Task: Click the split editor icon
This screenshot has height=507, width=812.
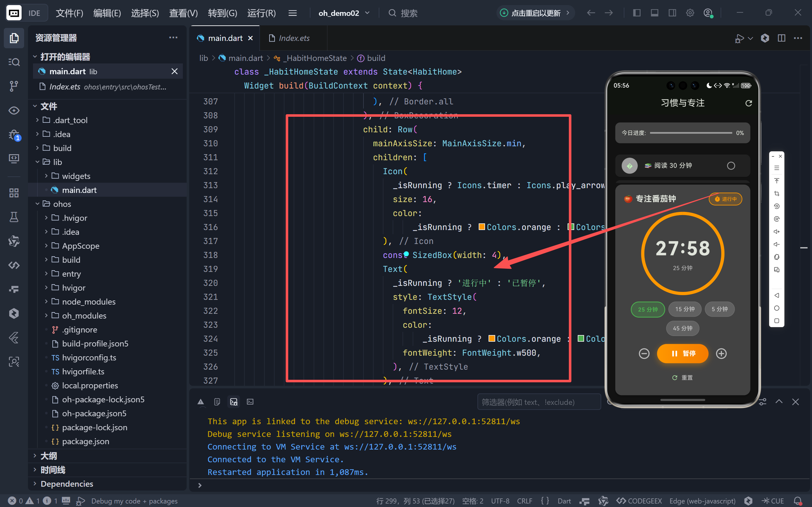Action: (x=782, y=38)
